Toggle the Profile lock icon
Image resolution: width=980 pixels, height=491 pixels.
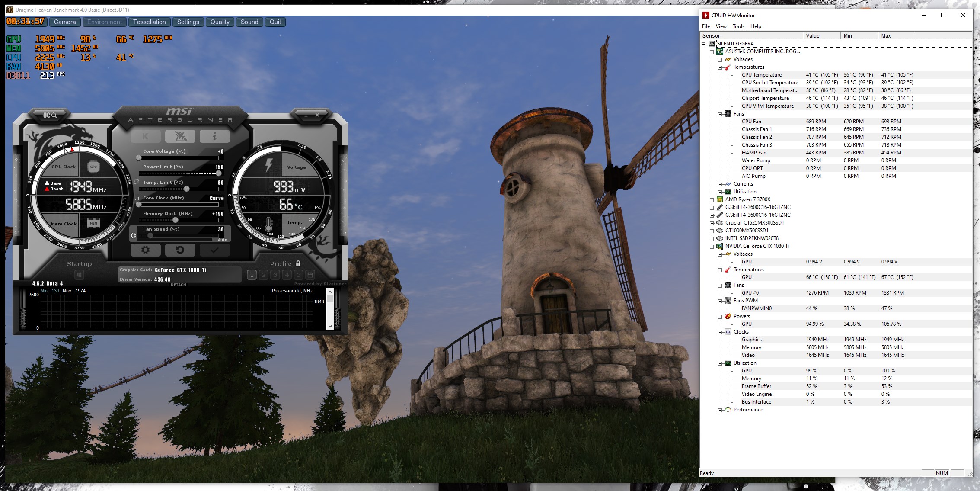298,263
